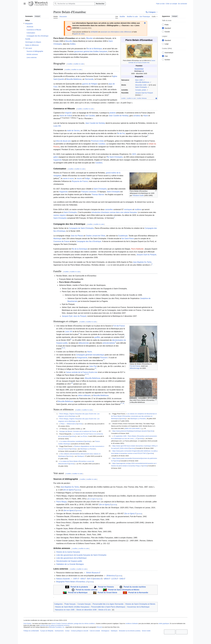Click the Se connecter link
This screenshot has height=644, width=211.
click(182, 4)
